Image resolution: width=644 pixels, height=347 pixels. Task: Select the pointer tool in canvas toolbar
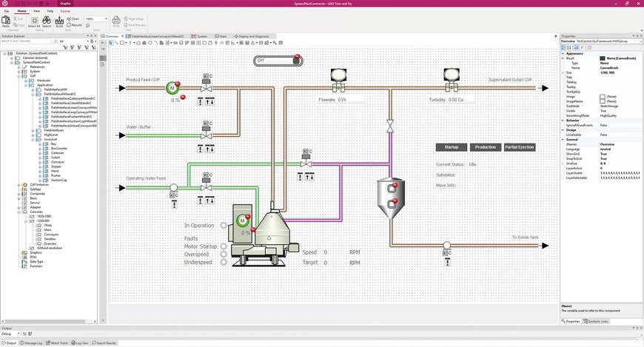[111, 43]
